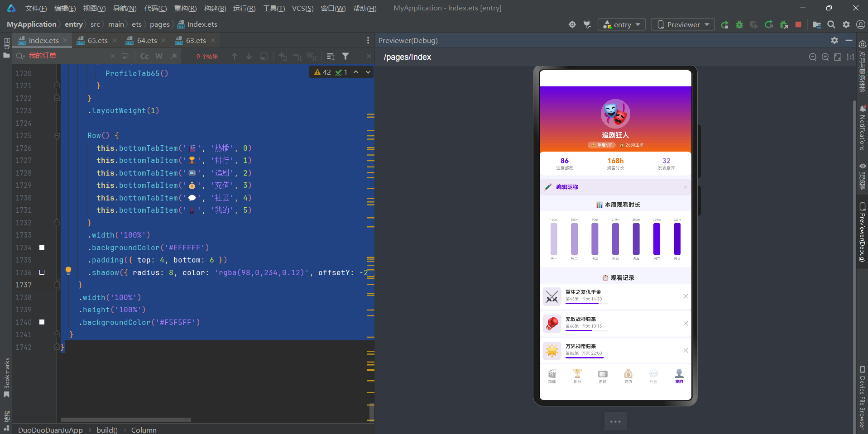The height and width of the screenshot is (434, 868).
Task: Click the pages breadcrumb segment
Action: pos(159,24)
